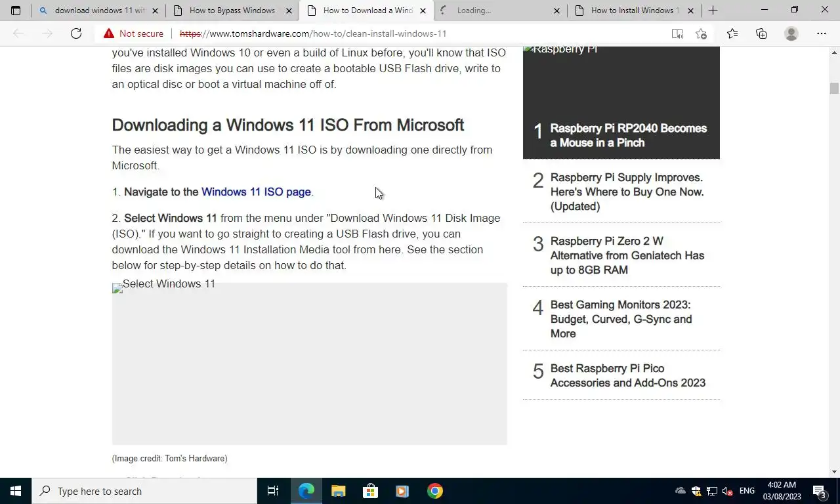Open the Windows Start menu

coord(16,491)
